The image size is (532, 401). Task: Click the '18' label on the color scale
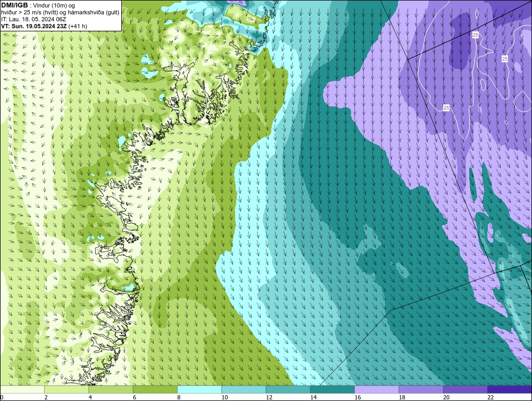pyautogui.click(x=402, y=397)
